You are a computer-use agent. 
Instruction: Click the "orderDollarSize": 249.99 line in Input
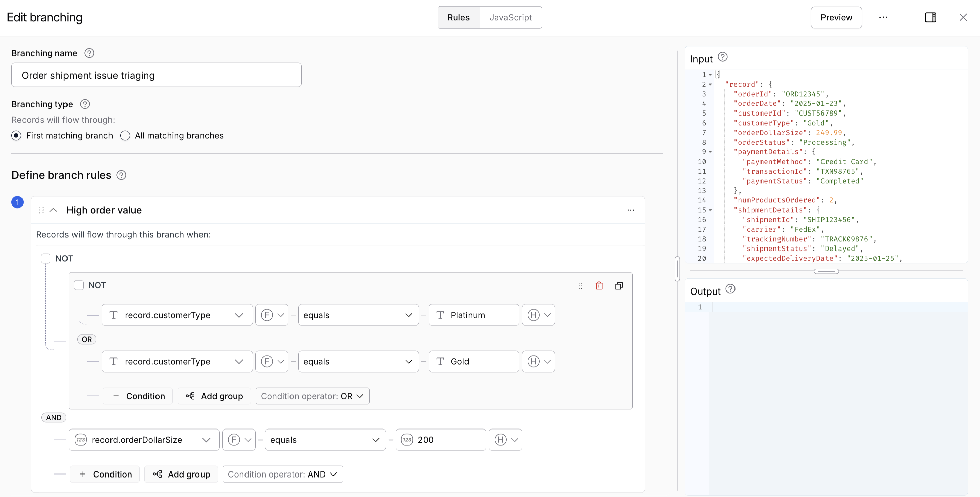click(789, 133)
